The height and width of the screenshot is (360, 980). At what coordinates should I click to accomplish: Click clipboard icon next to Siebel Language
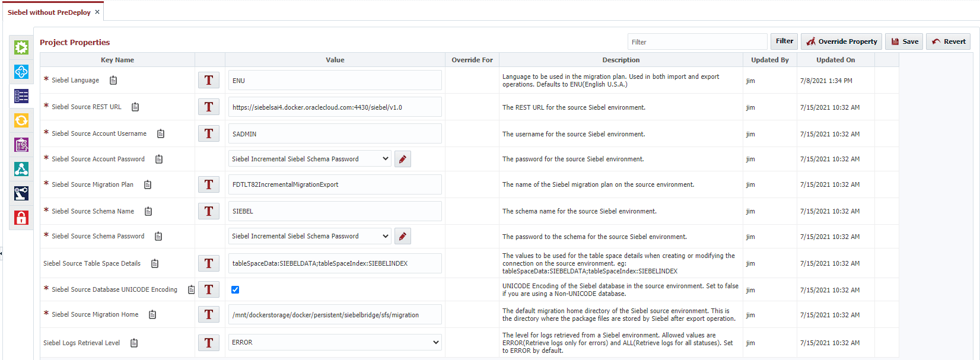tap(113, 80)
